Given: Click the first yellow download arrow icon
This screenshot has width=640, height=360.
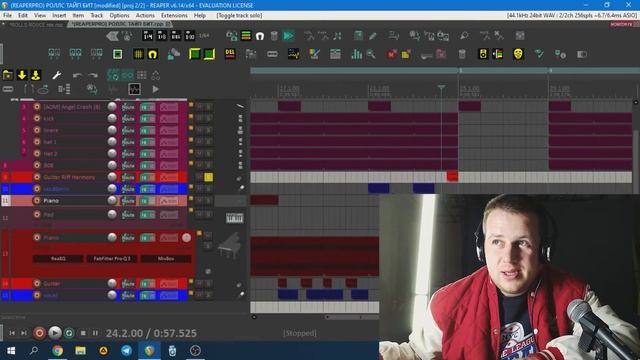Looking at the screenshot, I should point(22,75).
